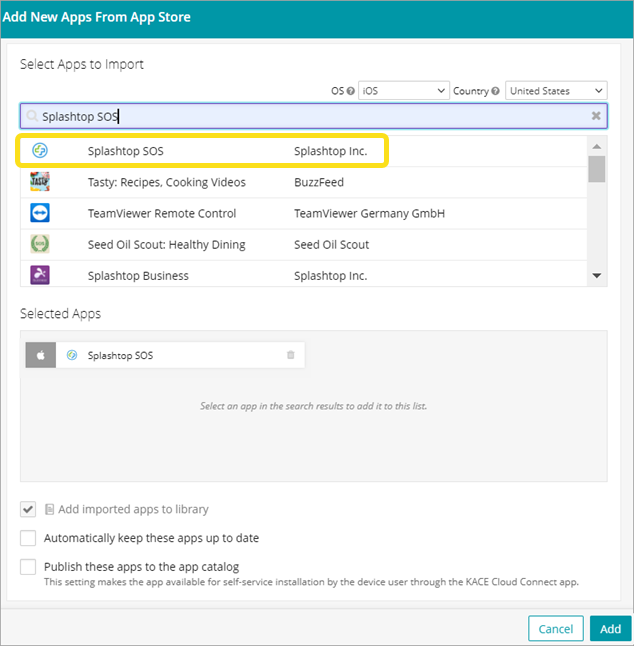This screenshot has height=646, width=634.
Task: Clear search text with the X icon
Action: tap(596, 116)
